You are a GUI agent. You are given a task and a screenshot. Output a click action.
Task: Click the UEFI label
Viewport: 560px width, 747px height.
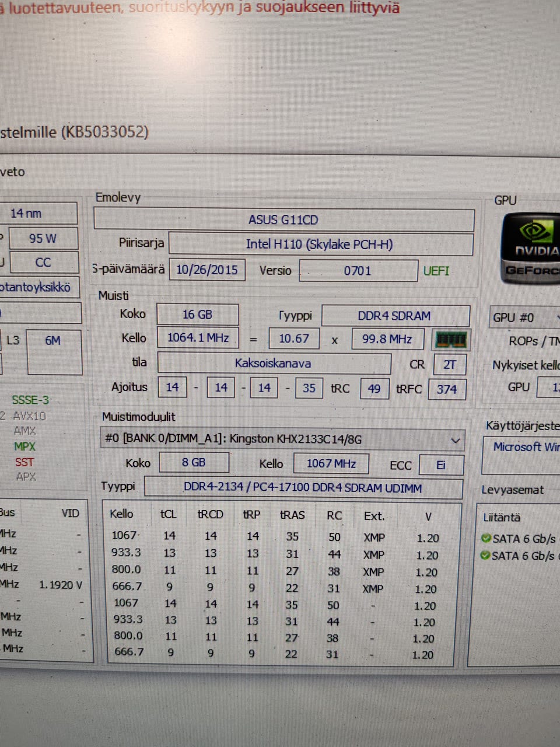click(436, 271)
